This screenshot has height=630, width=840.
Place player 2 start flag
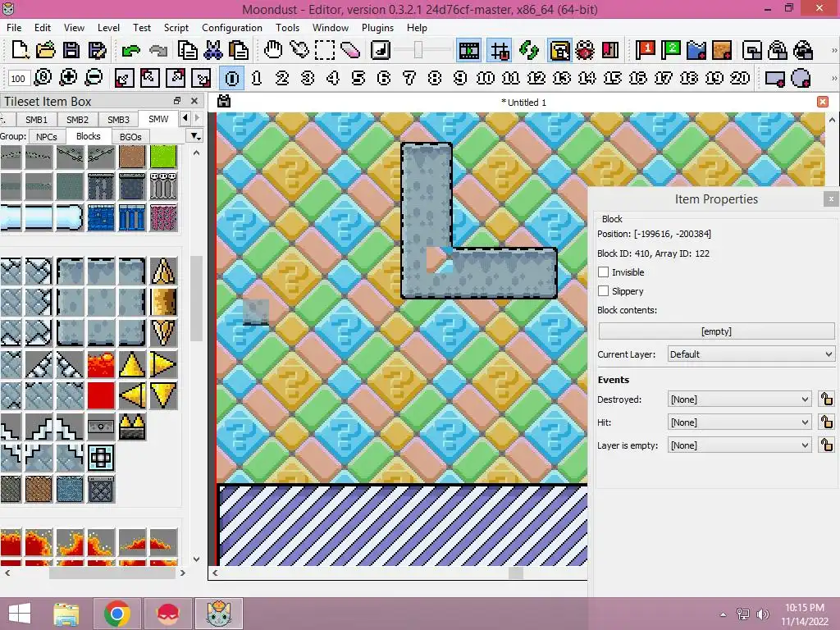(671, 50)
